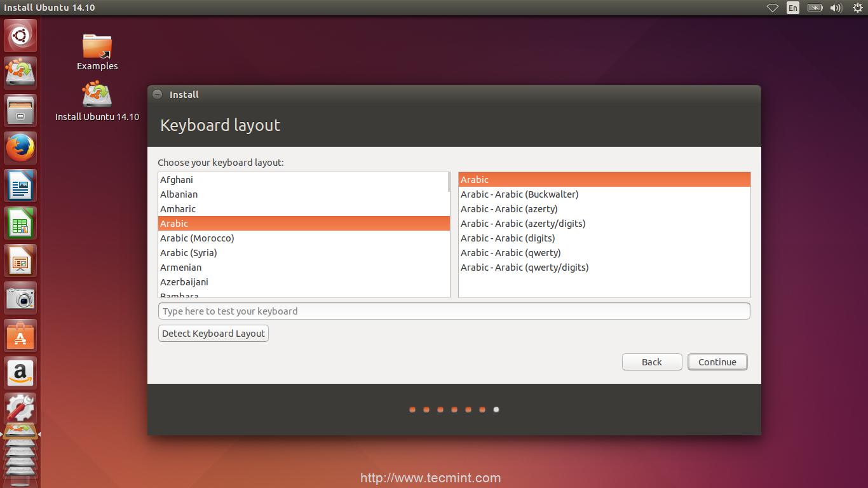The width and height of the screenshot is (868, 488).
Task: Select Afghani keyboard layout
Action: 304,180
